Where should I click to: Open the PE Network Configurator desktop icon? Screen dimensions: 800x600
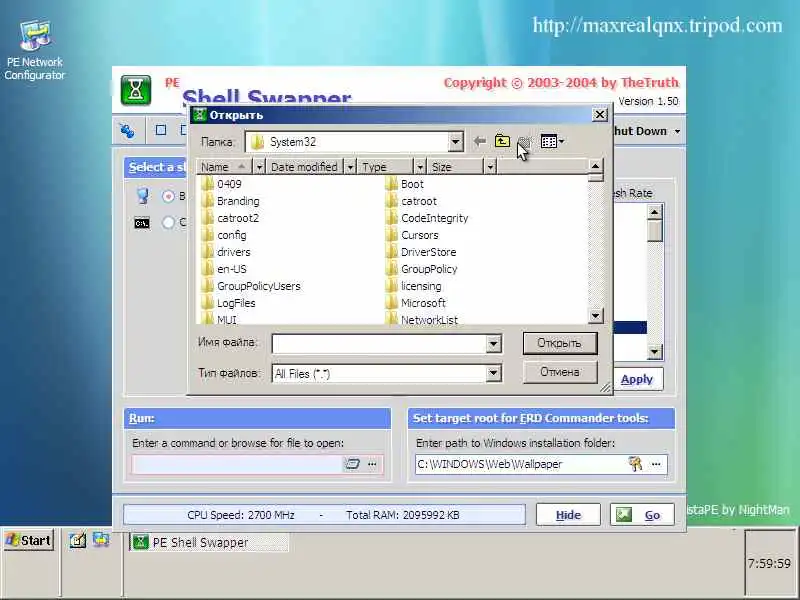tap(35, 50)
